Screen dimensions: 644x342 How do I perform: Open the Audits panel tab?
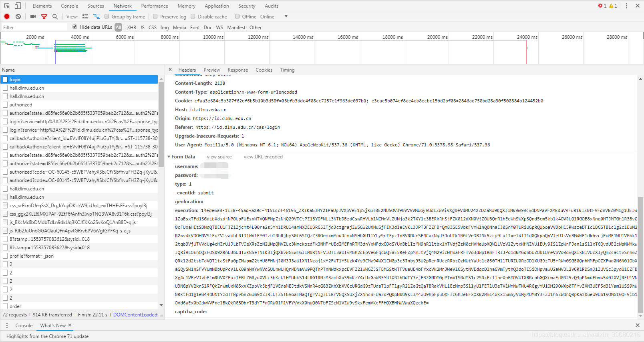(x=272, y=6)
